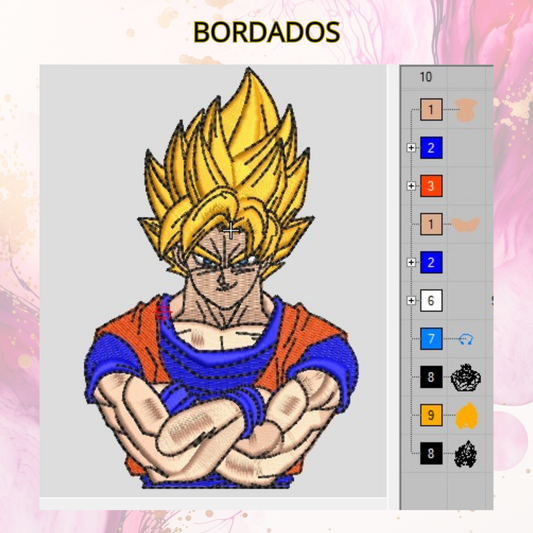533x533 pixels.
Task: Click the skin arms shape thumbnail
Action: pyautogui.click(x=466, y=225)
